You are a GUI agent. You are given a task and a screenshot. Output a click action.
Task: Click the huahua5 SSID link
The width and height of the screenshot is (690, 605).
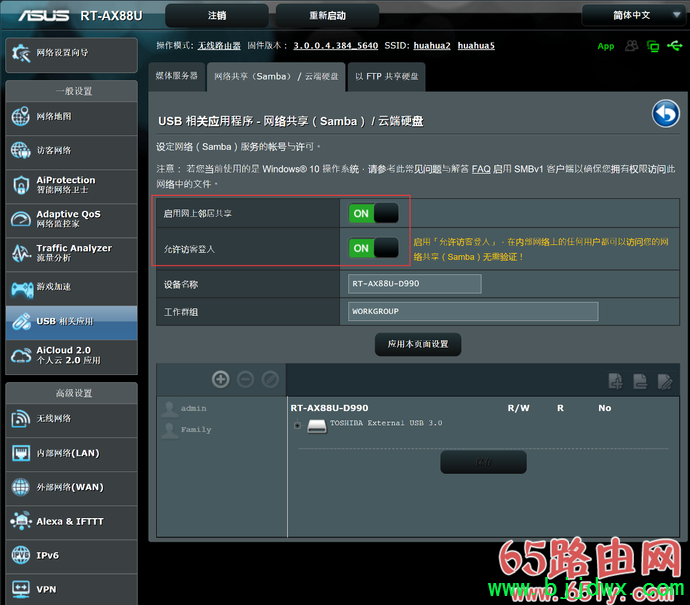[476, 46]
